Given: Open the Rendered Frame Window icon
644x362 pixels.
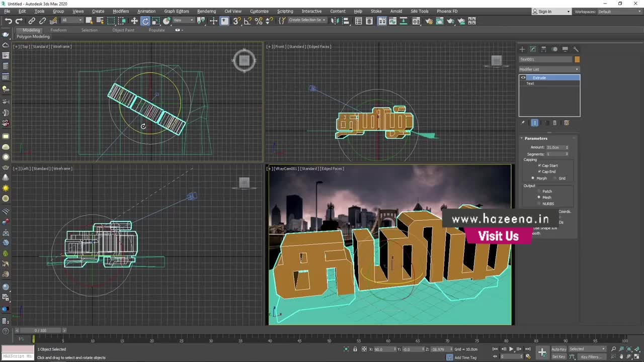Looking at the screenshot, I should (440, 21).
